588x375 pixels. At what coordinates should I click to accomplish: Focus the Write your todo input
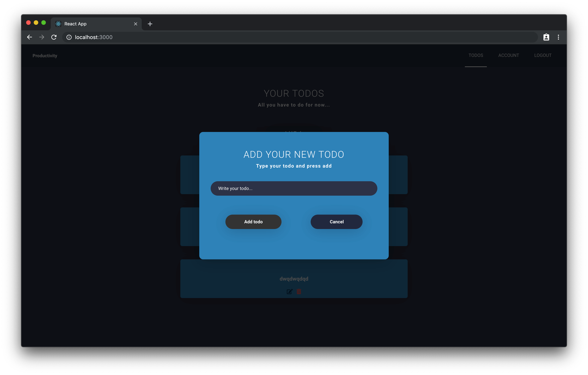(x=294, y=188)
